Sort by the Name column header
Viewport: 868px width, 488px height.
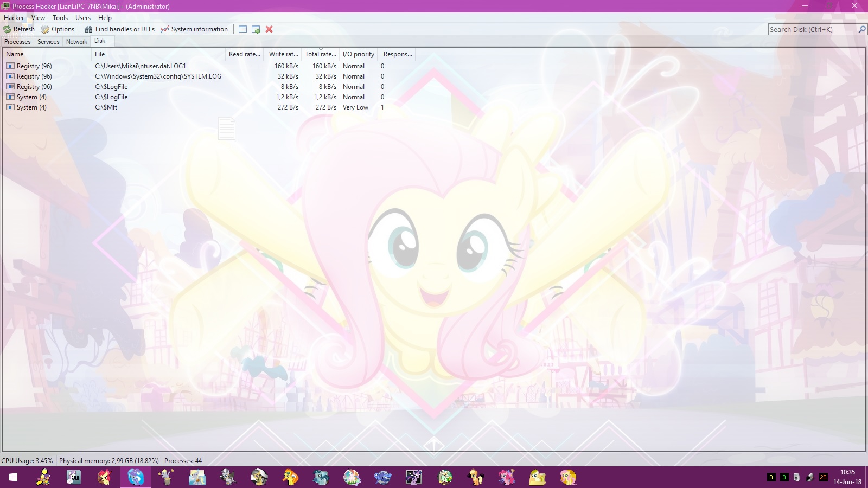click(x=47, y=54)
